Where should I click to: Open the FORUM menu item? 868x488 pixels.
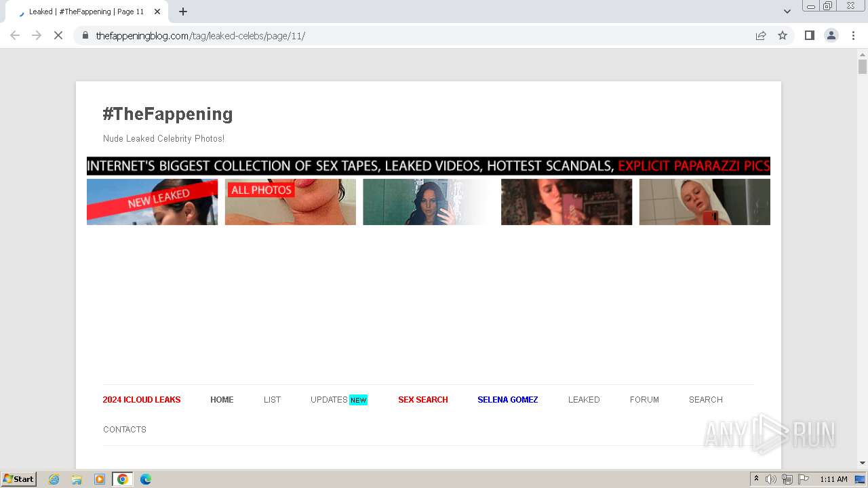click(x=644, y=400)
